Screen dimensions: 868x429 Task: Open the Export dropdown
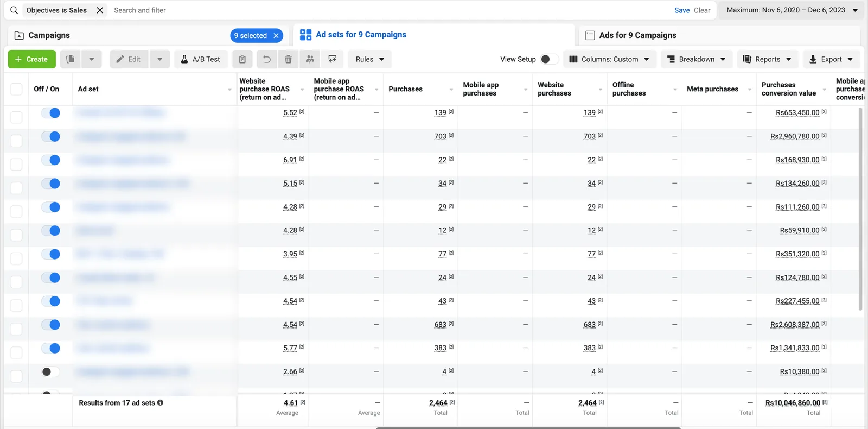click(x=831, y=59)
